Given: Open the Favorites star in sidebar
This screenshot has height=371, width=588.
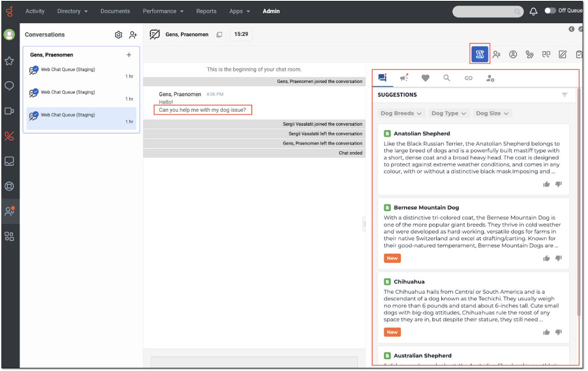Looking at the screenshot, I should click(x=9, y=61).
